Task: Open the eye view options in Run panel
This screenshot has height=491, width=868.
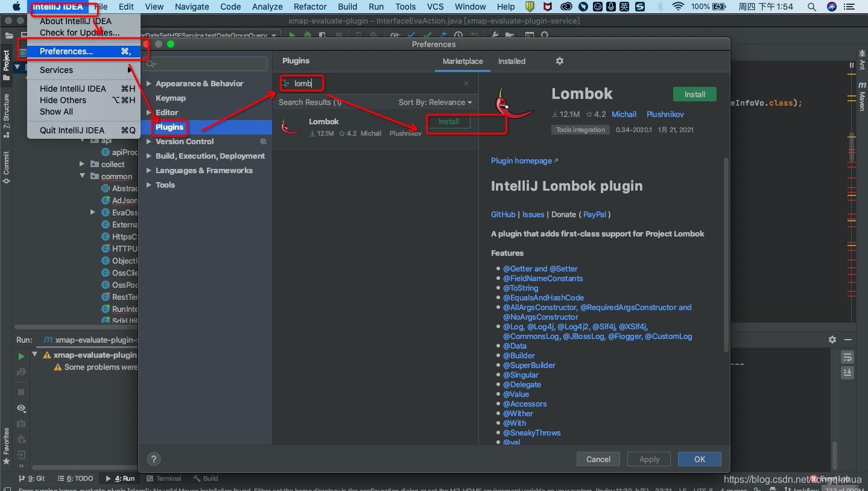Action: click(21, 408)
